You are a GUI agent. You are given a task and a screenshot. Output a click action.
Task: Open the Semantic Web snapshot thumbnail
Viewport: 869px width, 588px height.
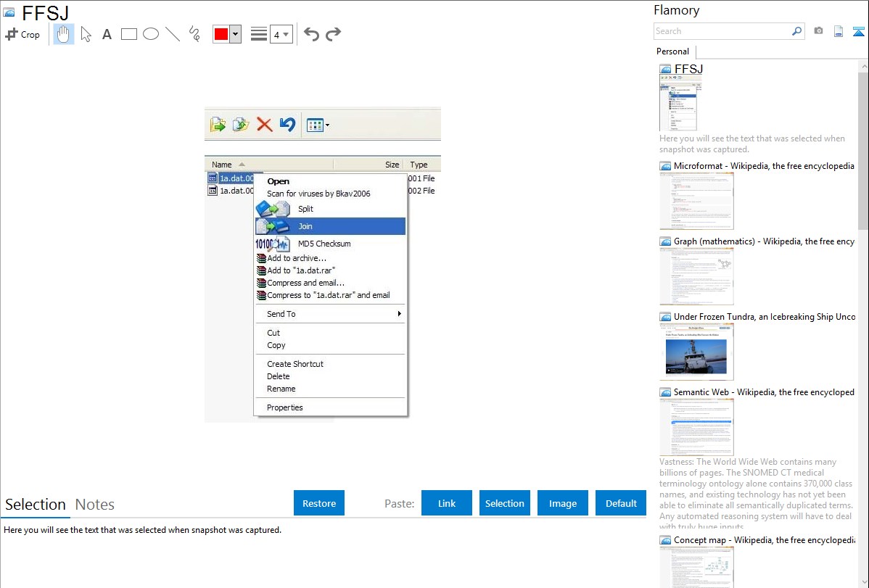[x=696, y=427]
